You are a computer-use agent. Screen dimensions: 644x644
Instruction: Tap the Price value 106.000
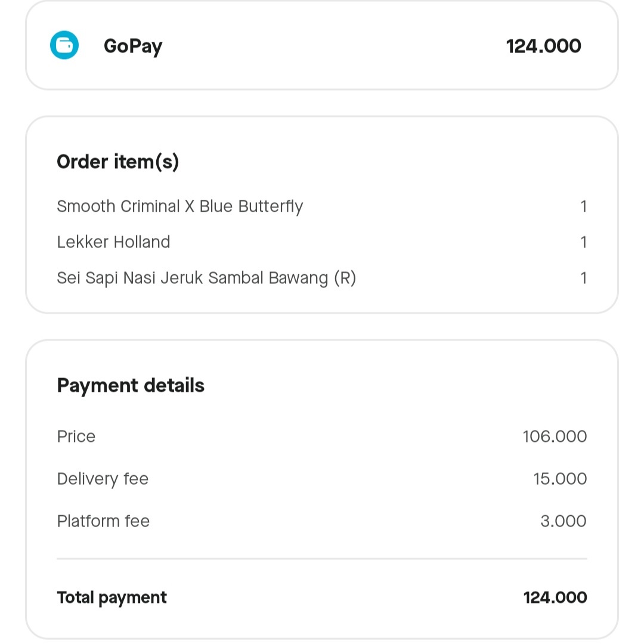(x=555, y=436)
